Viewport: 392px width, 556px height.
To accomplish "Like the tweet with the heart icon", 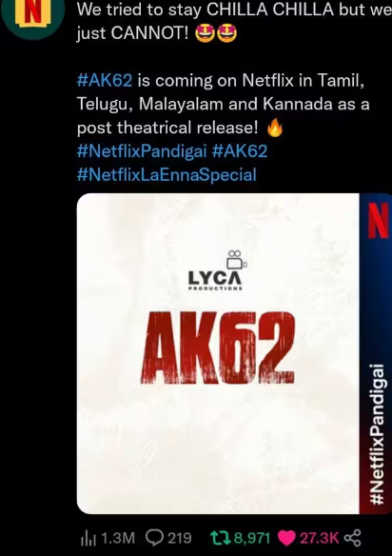I will pos(286,538).
